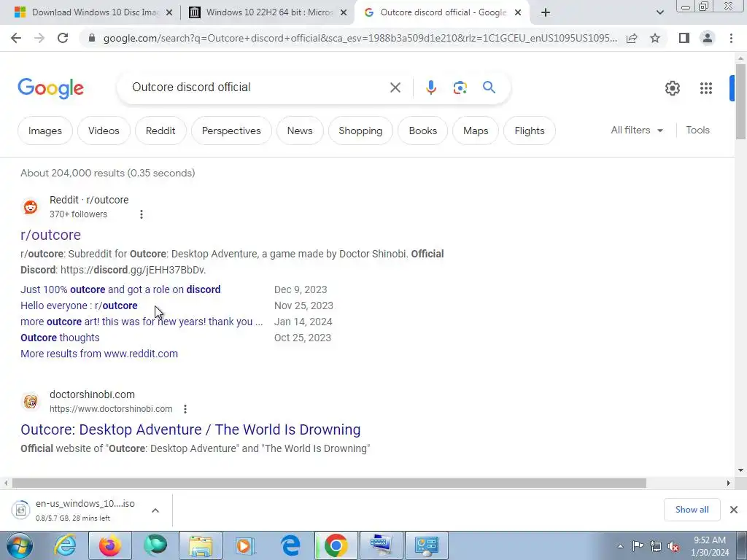This screenshot has height=560, width=747.
Task: Open More results from www.reddit.com
Action: click(99, 354)
